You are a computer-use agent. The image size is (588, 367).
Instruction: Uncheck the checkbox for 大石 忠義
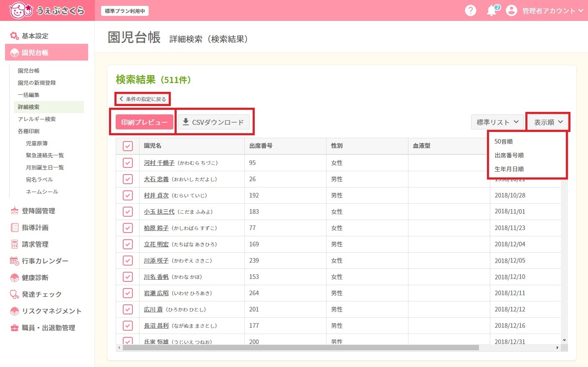[x=128, y=179]
